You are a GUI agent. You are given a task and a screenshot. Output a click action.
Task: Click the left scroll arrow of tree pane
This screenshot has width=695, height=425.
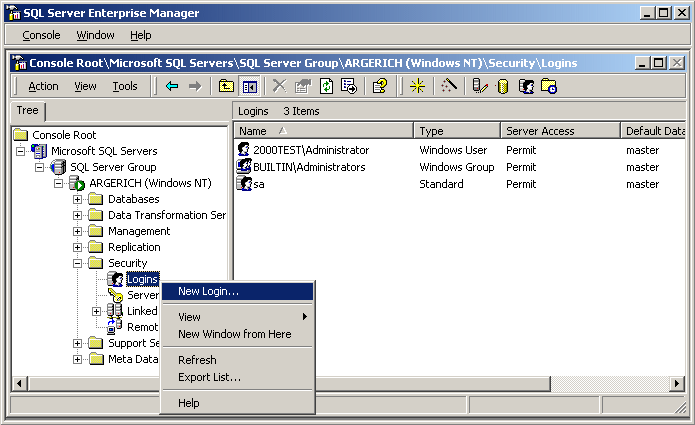click(x=19, y=383)
